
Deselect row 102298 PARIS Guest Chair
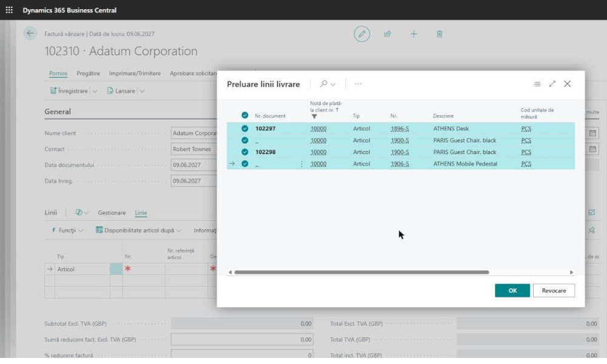tap(245, 152)
